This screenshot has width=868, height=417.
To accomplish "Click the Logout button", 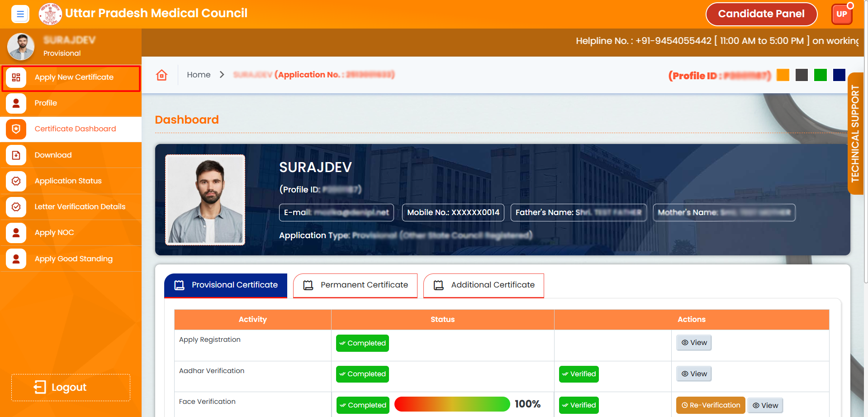I will [x=71, y=388].
